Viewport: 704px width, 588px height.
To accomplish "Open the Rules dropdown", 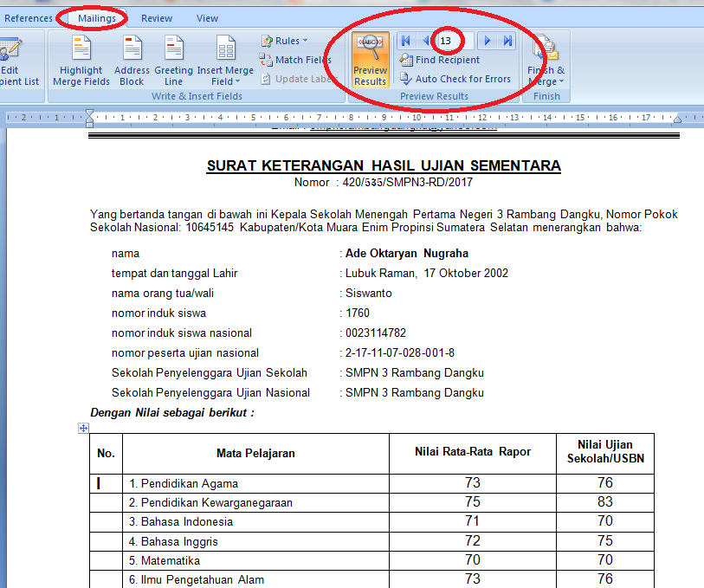I will click(284, 40).
